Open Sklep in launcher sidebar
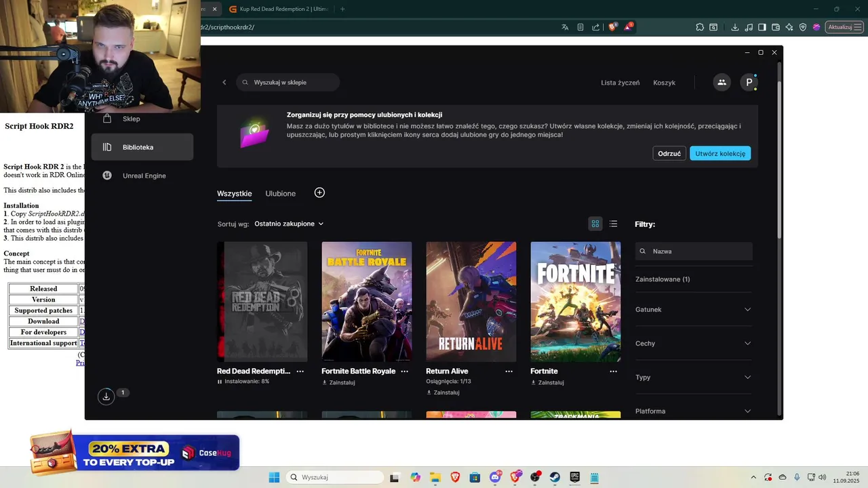The width and height of the screenshot is (868, 488). 142,119
